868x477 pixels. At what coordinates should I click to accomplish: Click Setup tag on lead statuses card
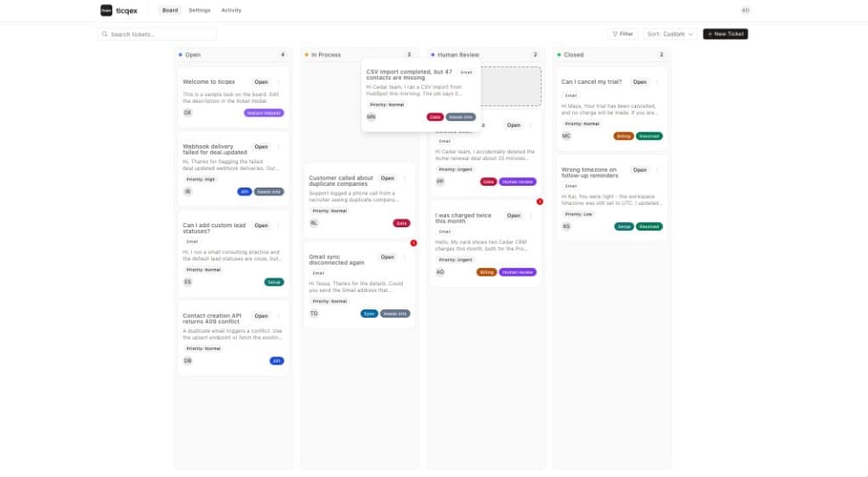[274, 283]
